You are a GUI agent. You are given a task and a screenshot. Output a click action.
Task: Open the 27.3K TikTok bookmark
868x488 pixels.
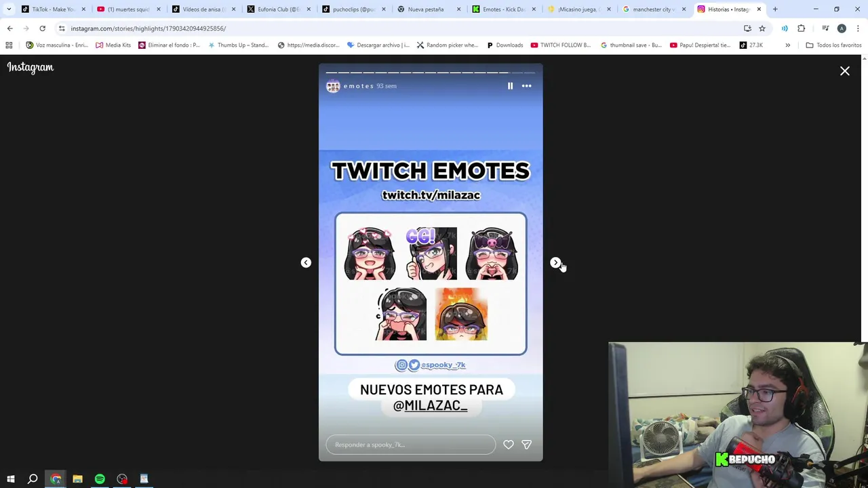751,45
